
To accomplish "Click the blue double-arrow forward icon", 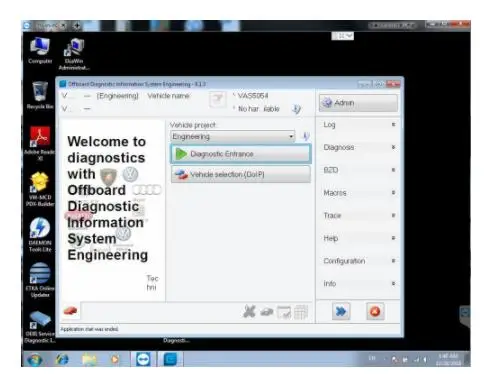I will pos(341,311).
